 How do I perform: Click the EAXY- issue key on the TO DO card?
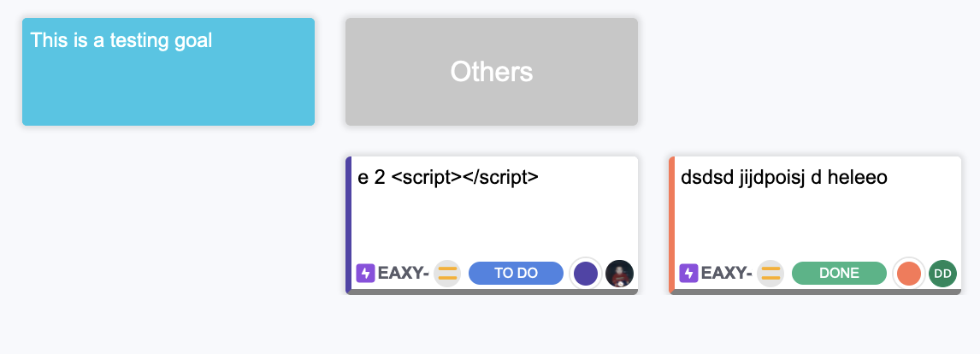click(x=403, y=274)
